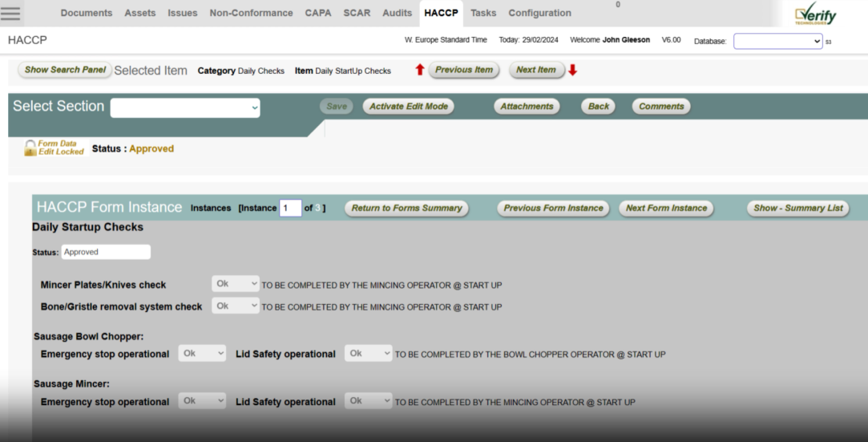The image size is (868, 442).
Task: Click the red down arrow icon
Action: [572, 70]
